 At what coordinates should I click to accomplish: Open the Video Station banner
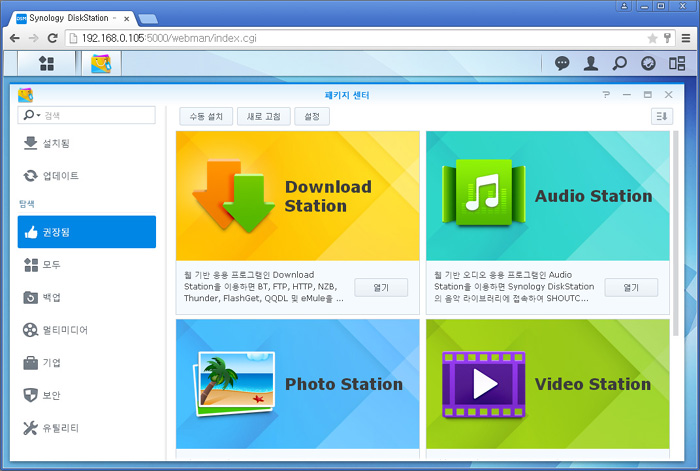pos(548,384)
